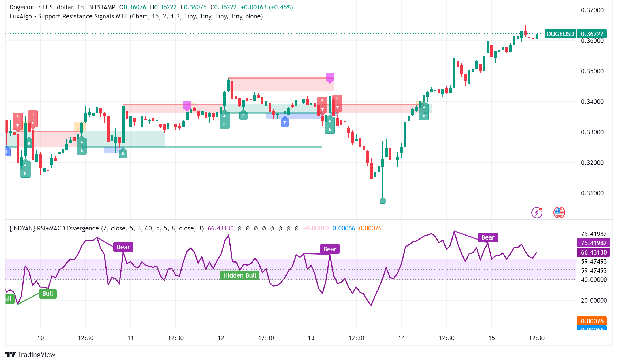Click the pink T marker near the 0.34000 resistance line

point(187,106)
